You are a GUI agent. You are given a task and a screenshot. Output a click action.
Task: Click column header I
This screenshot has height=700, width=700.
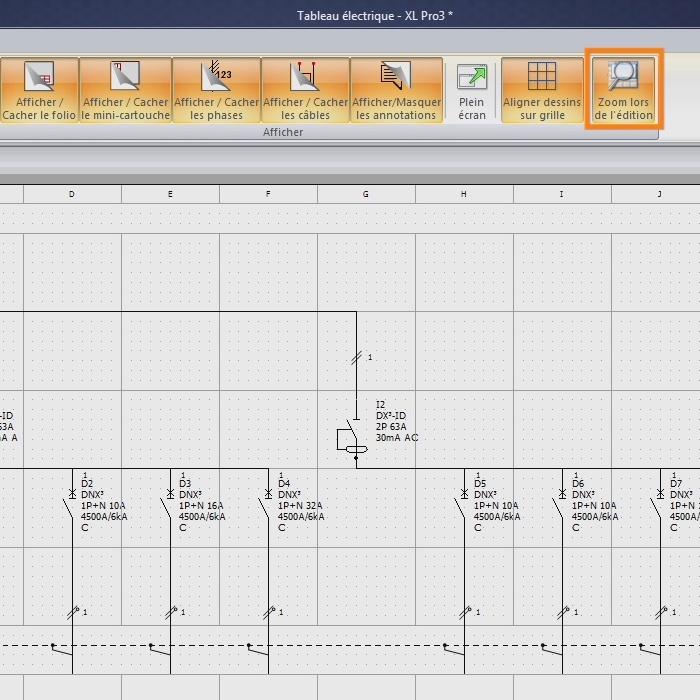click(562, 194)
